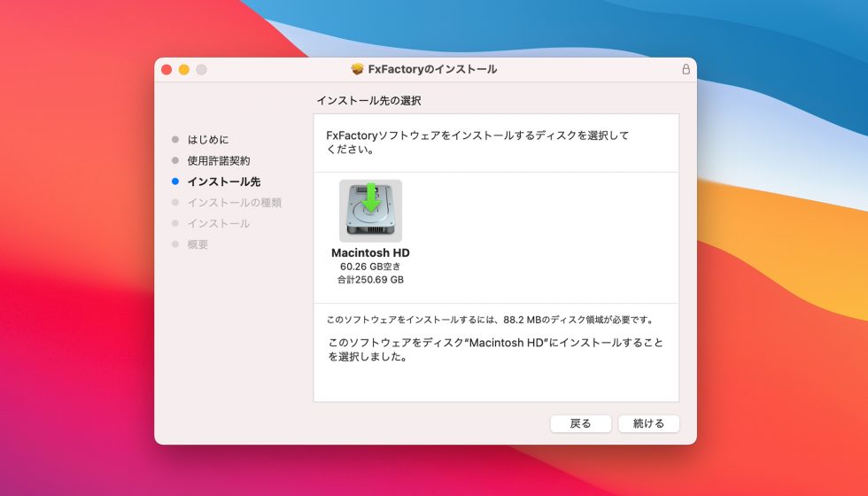Select the Macintosh HD disk icon

pyautogui.click(x=370, y=211)
